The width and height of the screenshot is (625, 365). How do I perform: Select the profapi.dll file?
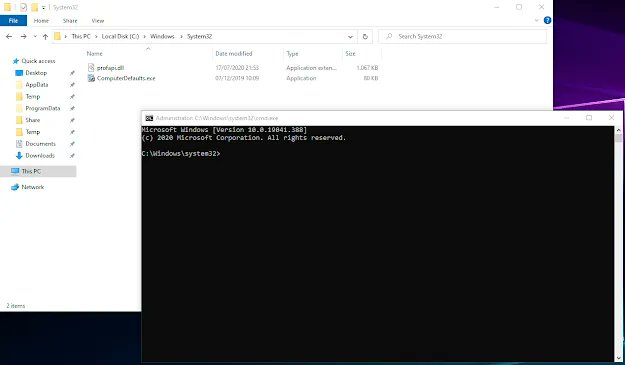[x=110, y=68]
